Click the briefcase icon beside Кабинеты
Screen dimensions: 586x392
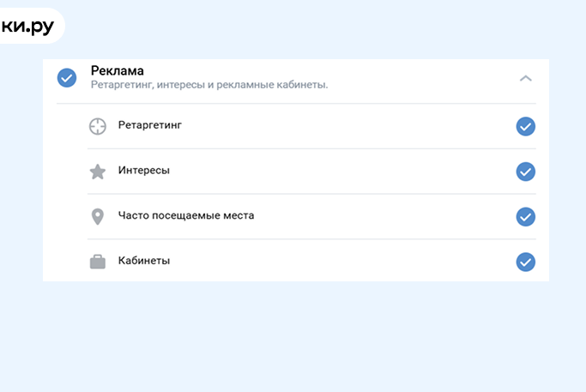tap(98, 262)
